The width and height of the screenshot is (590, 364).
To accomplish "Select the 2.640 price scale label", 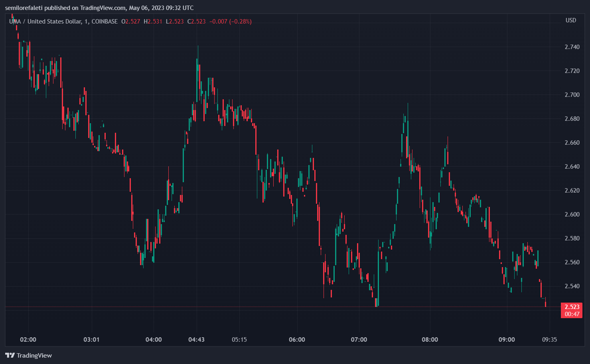I will 572,167.
